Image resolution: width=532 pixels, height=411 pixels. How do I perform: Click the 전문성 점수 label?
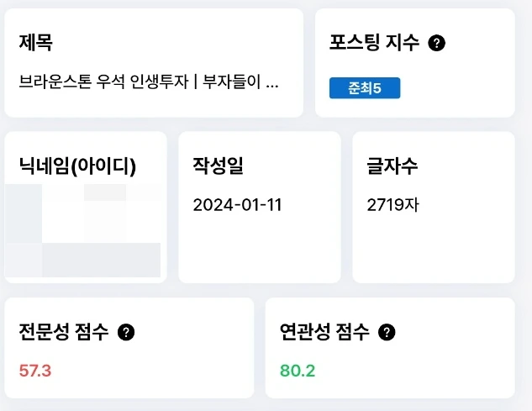63,332
